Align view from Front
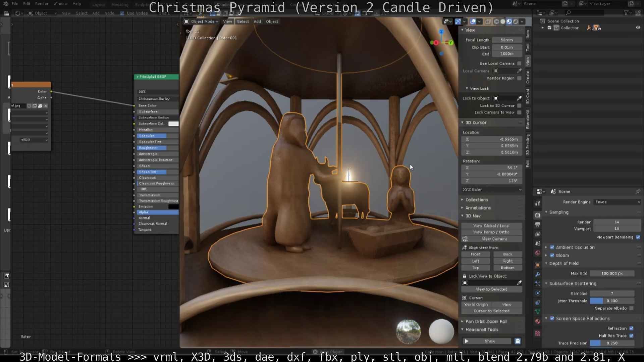Image resolution: width=644 pixels, height=362 pixels. click(475, 255)
